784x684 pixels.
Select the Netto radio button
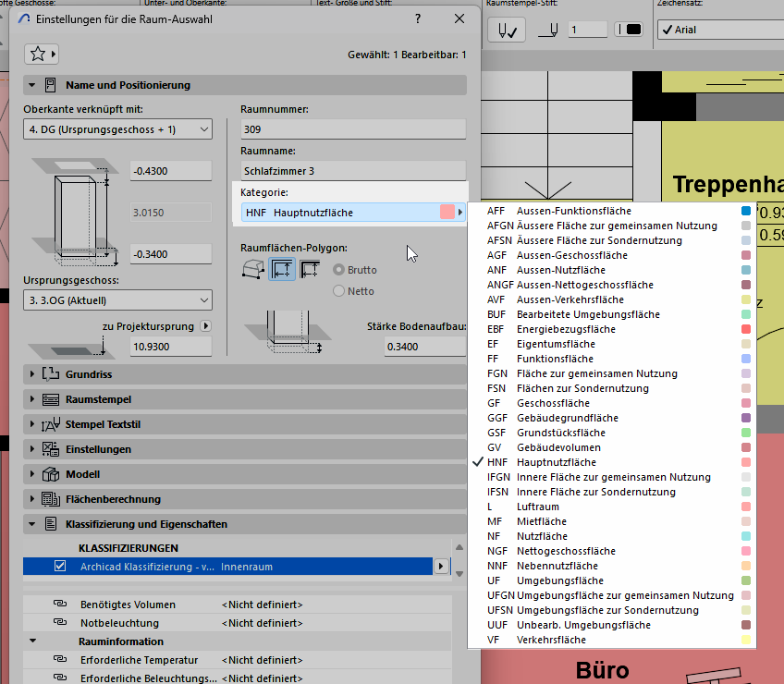coord(339,291)
